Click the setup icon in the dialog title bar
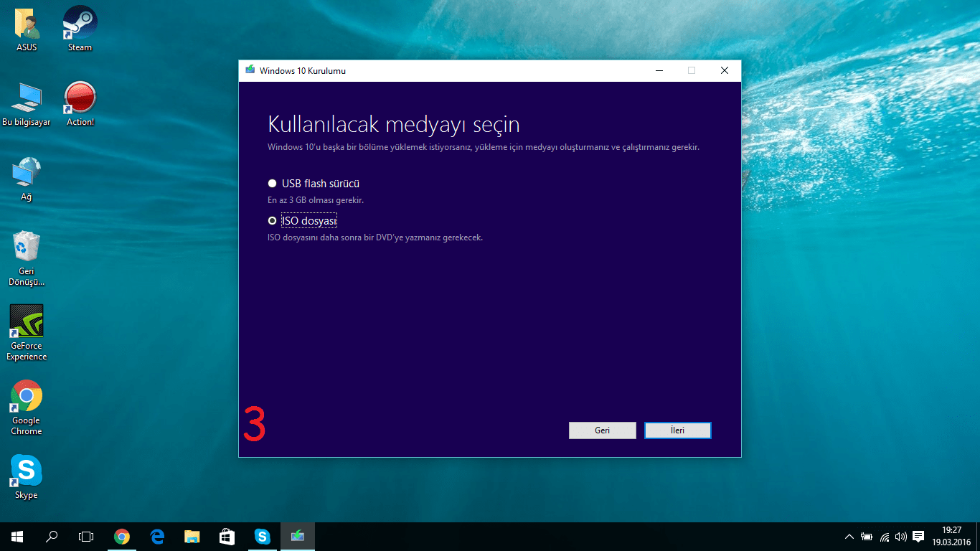 (x=250, y=70)
